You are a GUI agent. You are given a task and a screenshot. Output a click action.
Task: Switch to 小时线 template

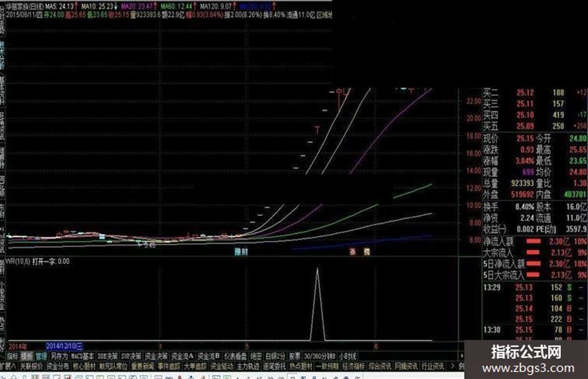click(347, 356)
